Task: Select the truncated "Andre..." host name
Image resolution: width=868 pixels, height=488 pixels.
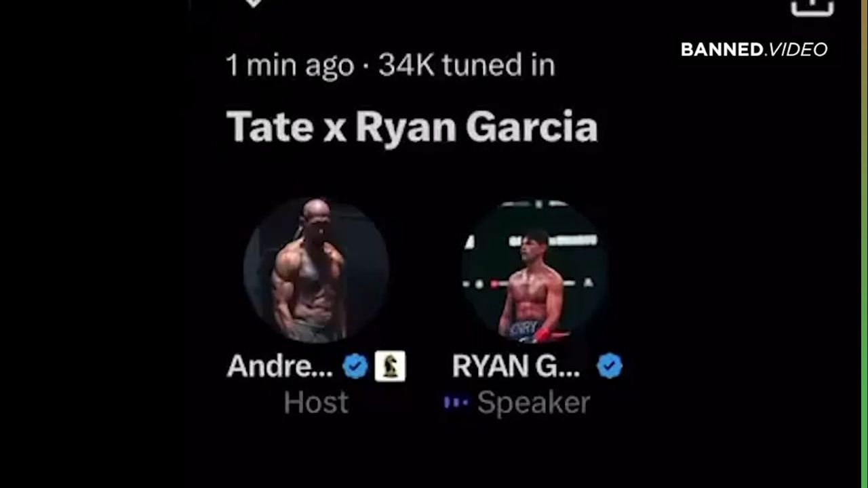Action: click(x=280, y=367)
